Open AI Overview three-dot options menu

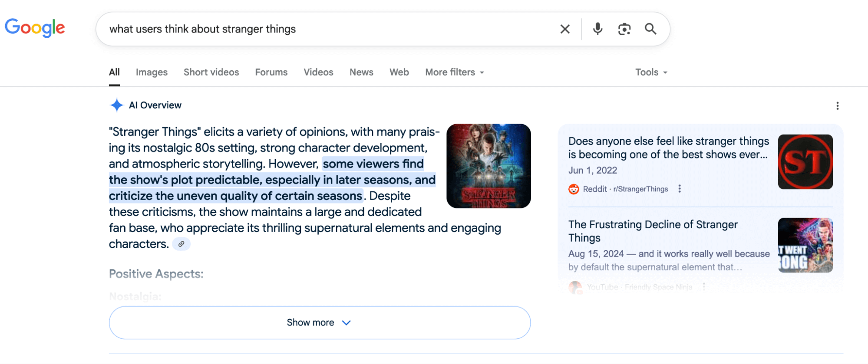[837, 106]
